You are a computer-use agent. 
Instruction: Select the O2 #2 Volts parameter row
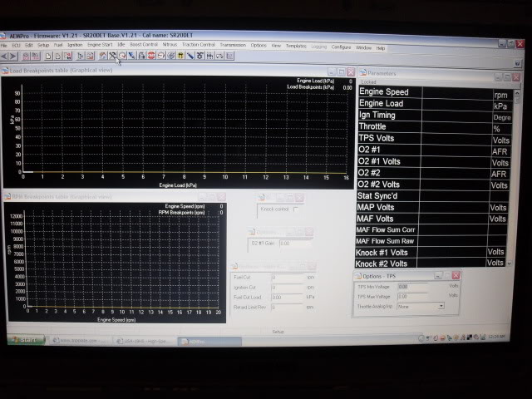coord(432,185)
